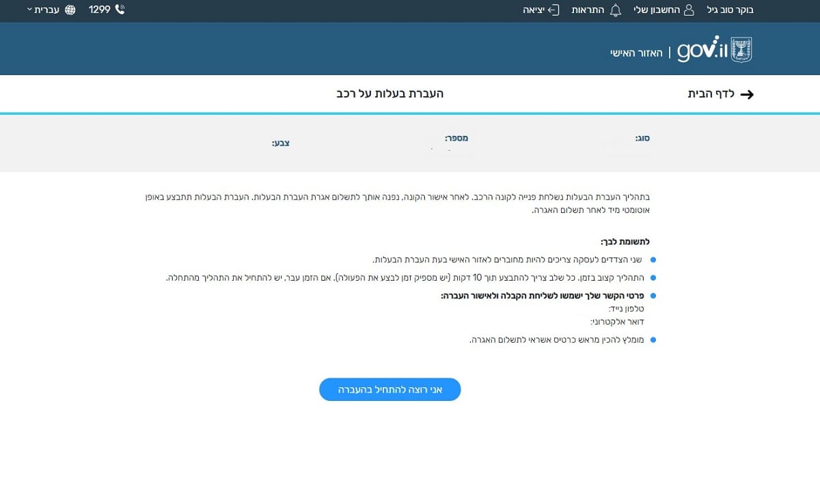Screen dimensions: 820x504
Task: Click the notifications bell icon
Action: [x=616, y=10]
